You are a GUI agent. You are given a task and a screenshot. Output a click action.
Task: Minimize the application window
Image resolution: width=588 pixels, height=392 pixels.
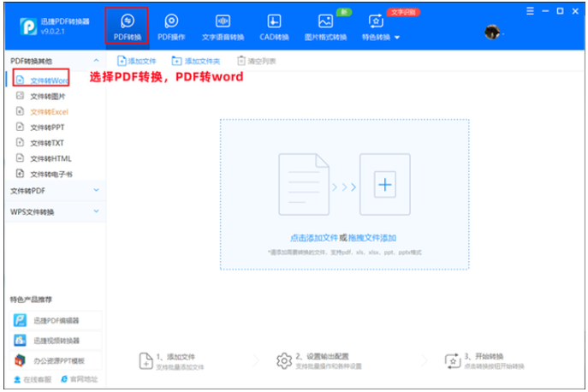point(545,11)
